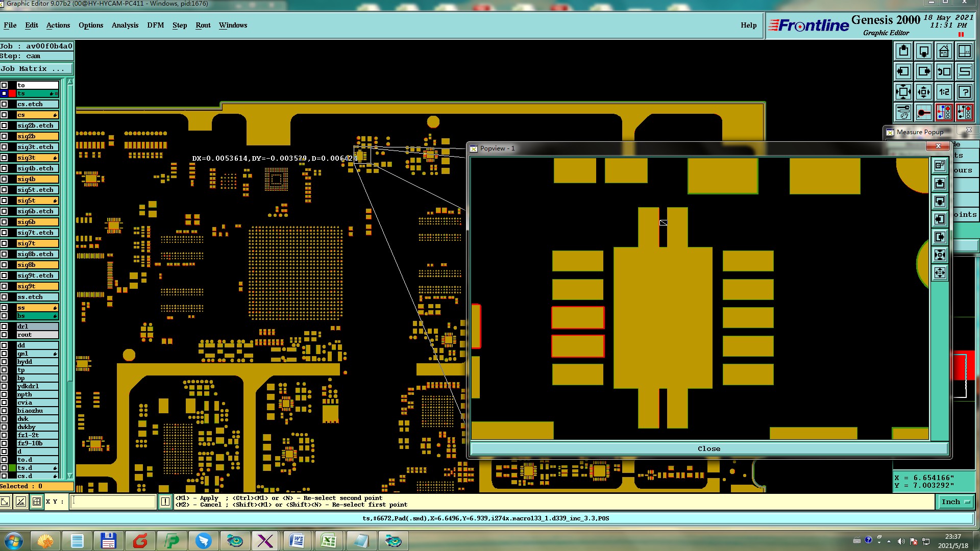Expand the Job Matrix selector

click(x=36, y=68)
